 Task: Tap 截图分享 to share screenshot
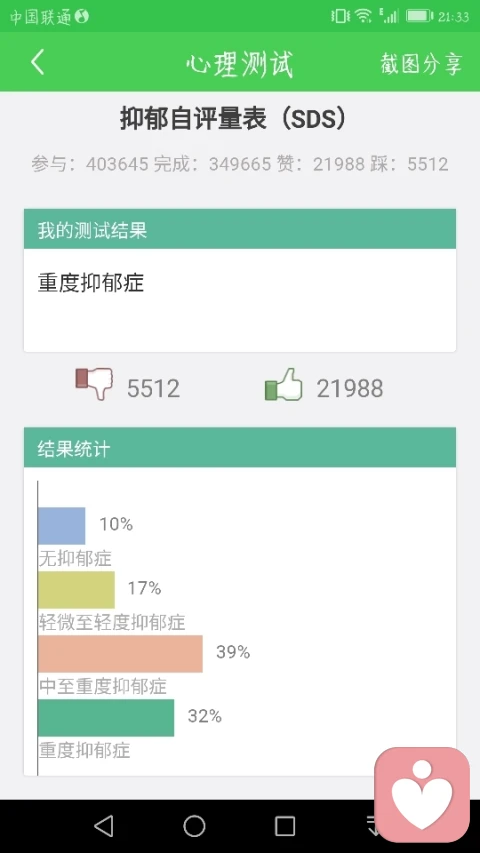421,64
